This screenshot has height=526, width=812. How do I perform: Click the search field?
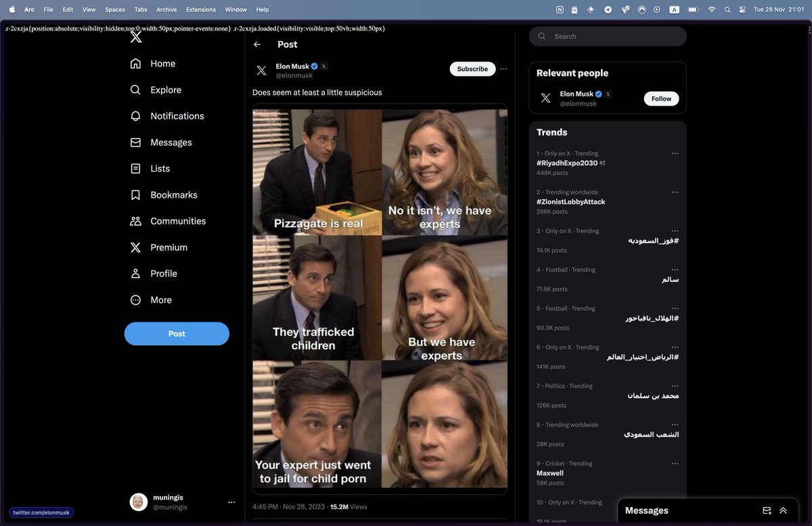coord(608,37)
